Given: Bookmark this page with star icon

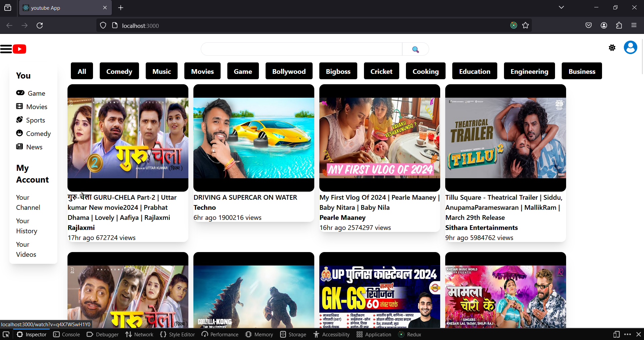Looking at the screenshot, I should 525,26.
